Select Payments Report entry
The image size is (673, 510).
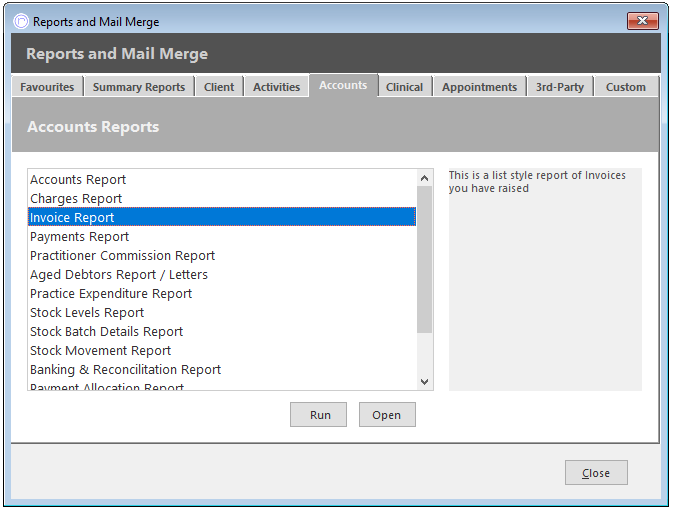[222, 237]
